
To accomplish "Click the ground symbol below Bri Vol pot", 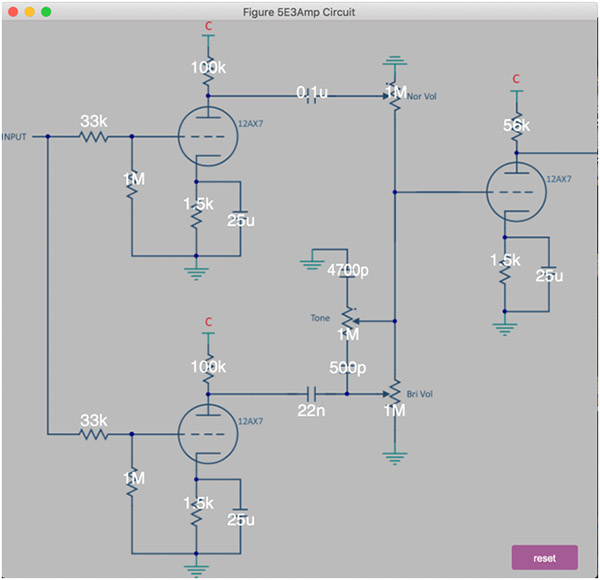I will point(395,458).
